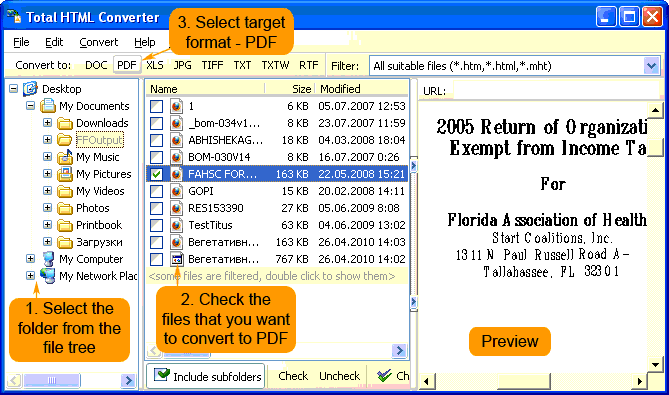Select PDF as target format
This screenshot has height=395, width=669.
(x=127, y=65)
